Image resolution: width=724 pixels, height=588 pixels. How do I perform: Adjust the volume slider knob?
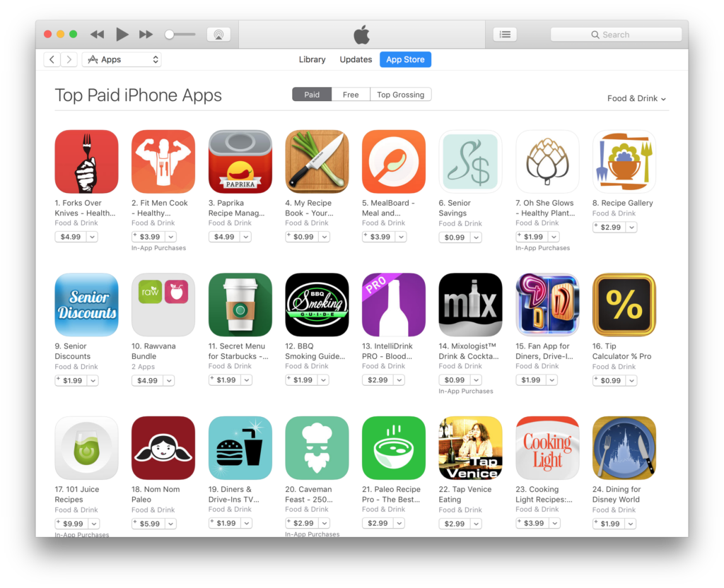tap(170, 35)
